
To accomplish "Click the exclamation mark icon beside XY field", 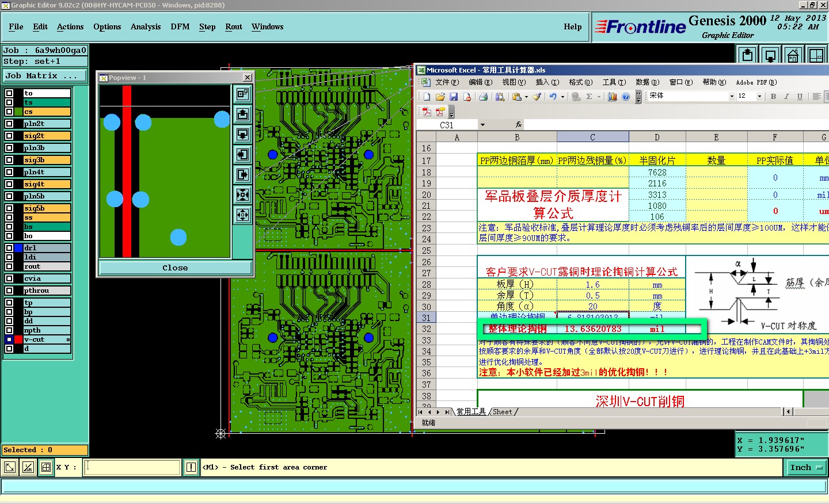I will tap(191, 467).
